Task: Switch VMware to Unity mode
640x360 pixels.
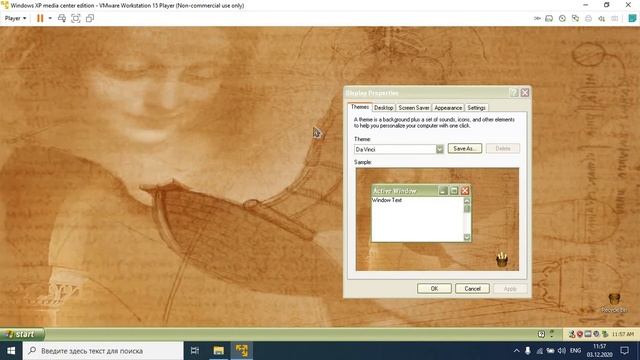Action: coord(90,18)
